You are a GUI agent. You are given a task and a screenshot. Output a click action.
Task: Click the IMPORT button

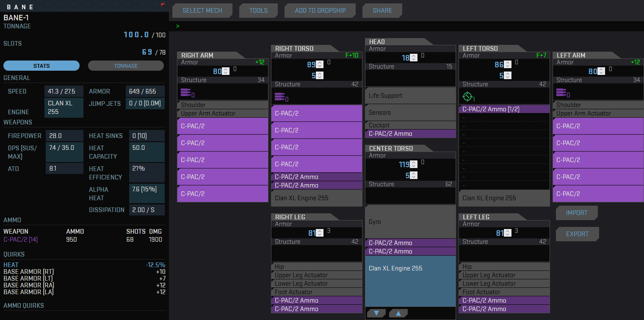[x=577, y=213]
